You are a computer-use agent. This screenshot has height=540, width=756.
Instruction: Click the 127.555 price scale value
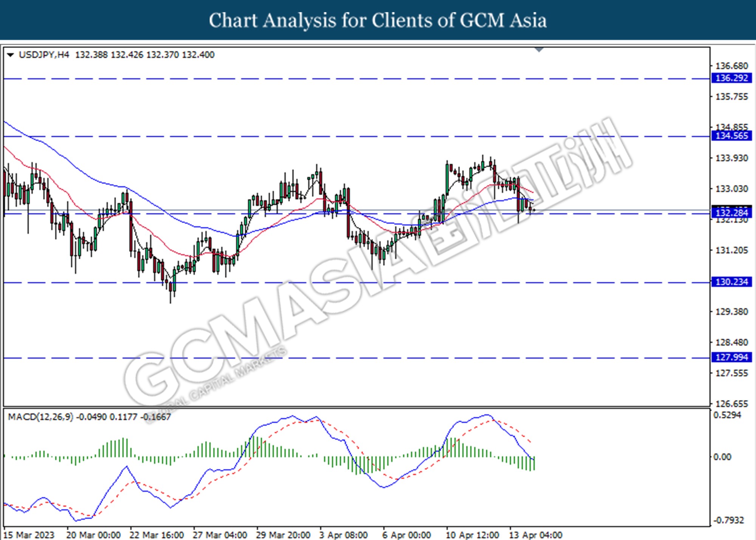(x=731, y=373)
